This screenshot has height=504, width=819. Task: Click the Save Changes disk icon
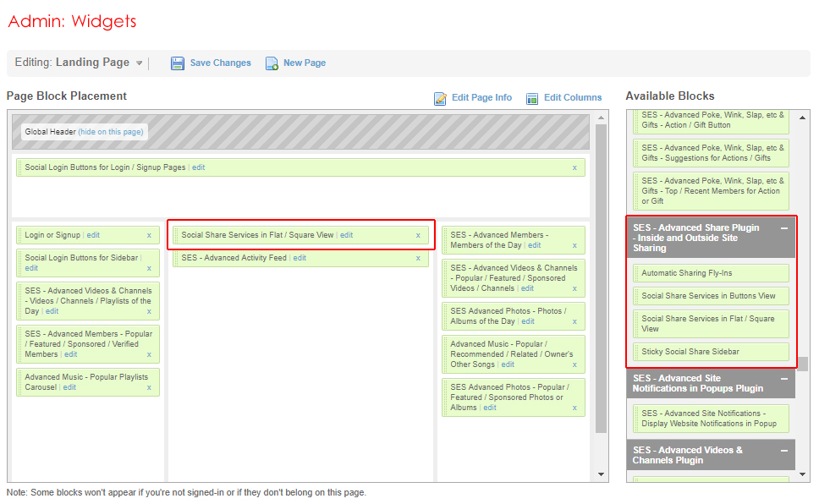tap(178, 63)
